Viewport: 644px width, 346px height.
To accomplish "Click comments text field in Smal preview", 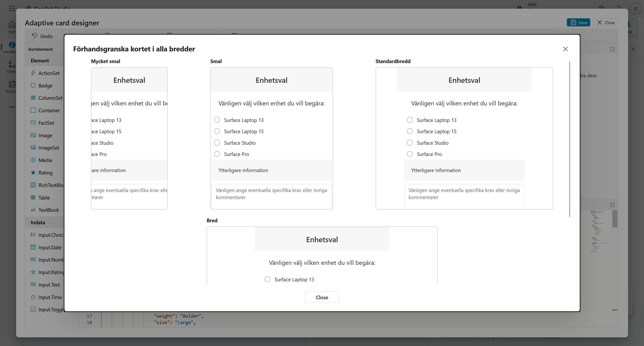I will (272, 197).
